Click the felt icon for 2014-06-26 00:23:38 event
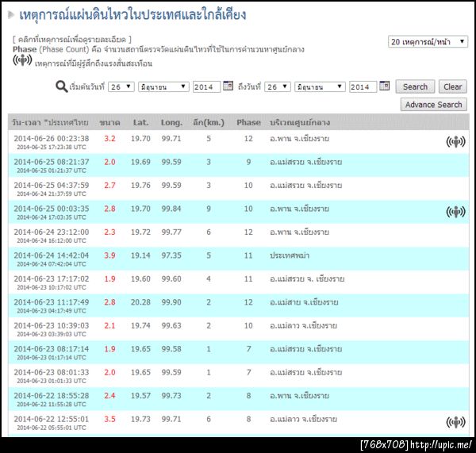Image resolution: width=476 pixels, height=453 pixels. click(x=455, y=141)
